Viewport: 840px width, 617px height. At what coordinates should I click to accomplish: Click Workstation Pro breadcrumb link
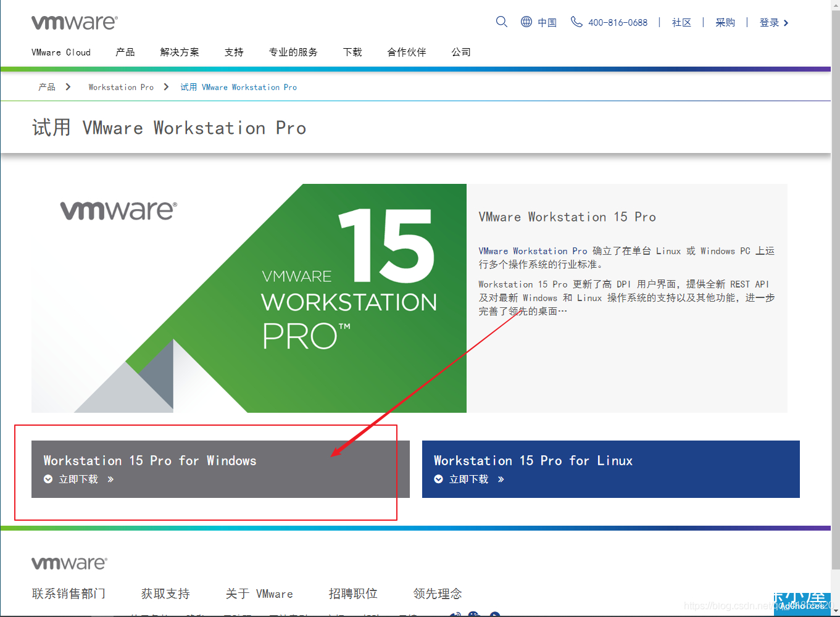(121, 87)
